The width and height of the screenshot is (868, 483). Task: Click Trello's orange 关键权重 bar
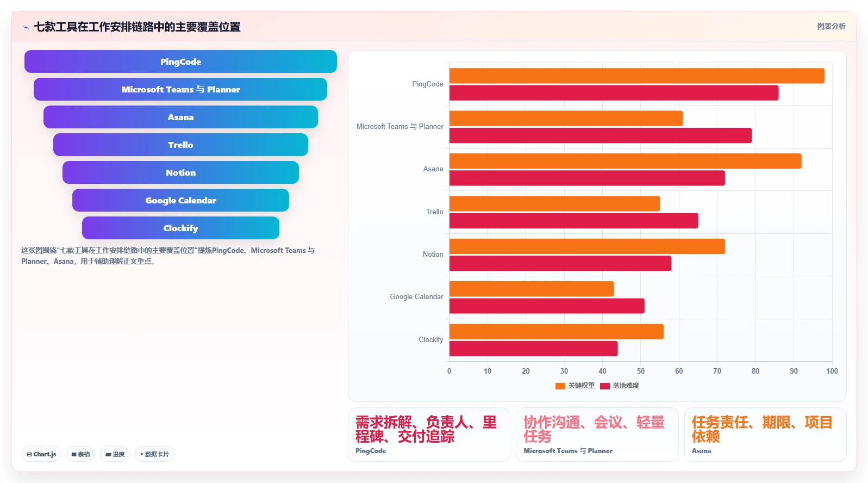pyautogui.click(x=554, y=203)
